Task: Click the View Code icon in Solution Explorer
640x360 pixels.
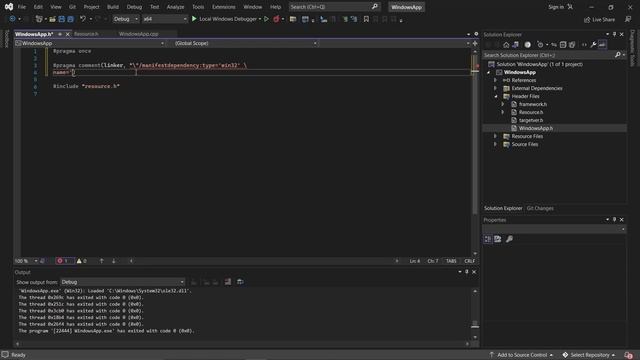Action: coord(584,45)
